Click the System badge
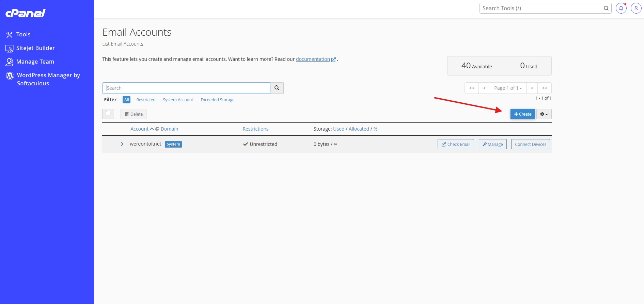 click(173, 144)
